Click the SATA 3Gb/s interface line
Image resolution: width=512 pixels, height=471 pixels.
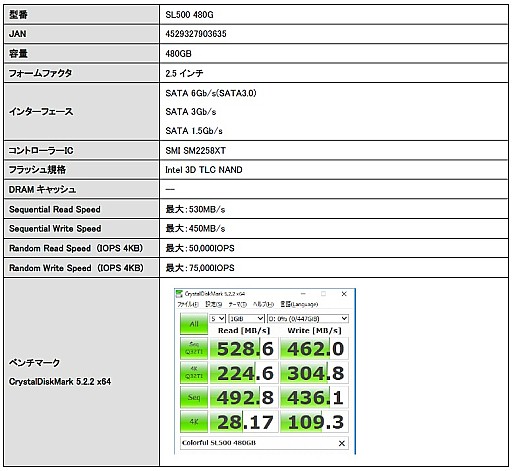(191, 112)
